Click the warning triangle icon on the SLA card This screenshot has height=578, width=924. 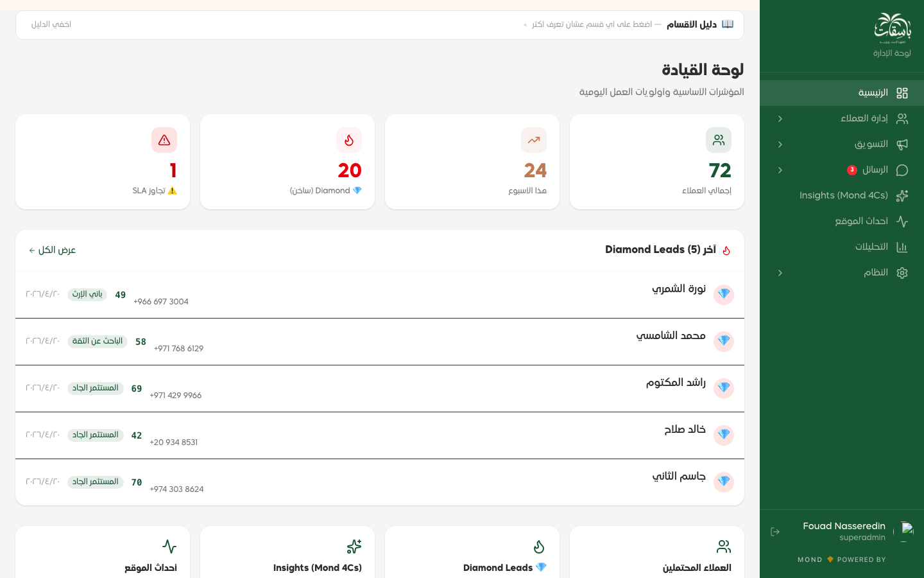(164, 140)
